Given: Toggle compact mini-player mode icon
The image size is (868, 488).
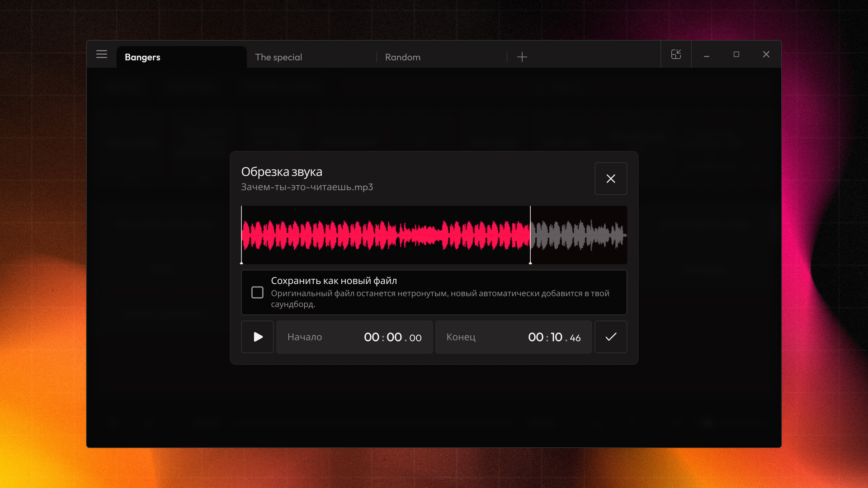Looking at the screenshot, I should point(676,54).
